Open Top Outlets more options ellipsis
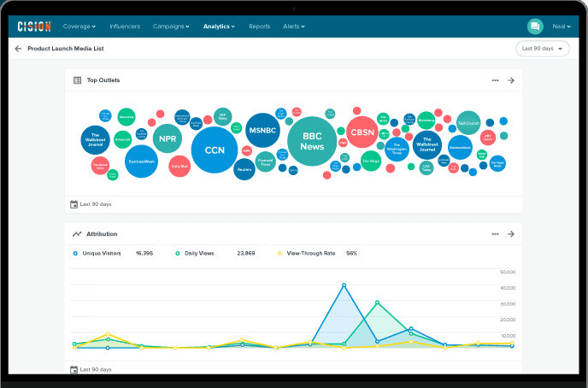The image size is (588, 388). click(495, 80)
